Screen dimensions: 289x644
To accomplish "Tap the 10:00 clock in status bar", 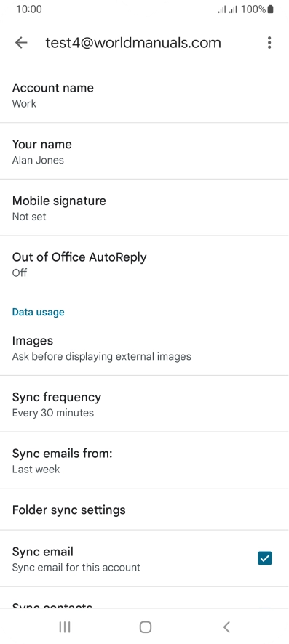I will pos(29,9).
